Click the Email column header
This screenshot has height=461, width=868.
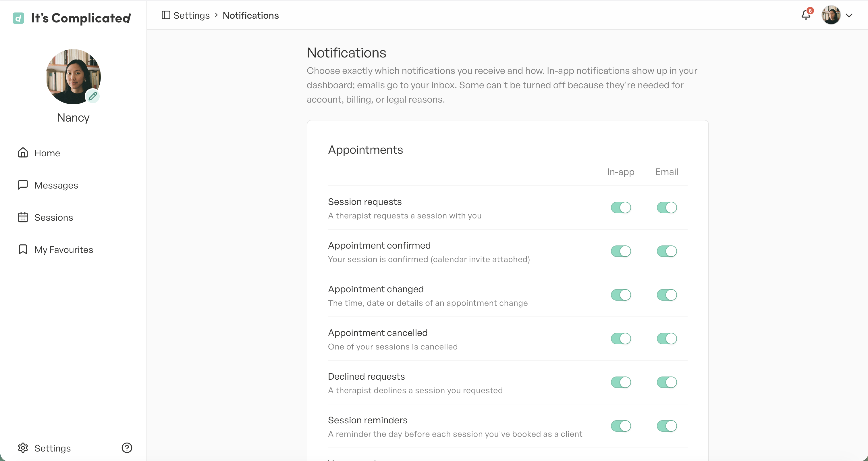tap(666, 172)
